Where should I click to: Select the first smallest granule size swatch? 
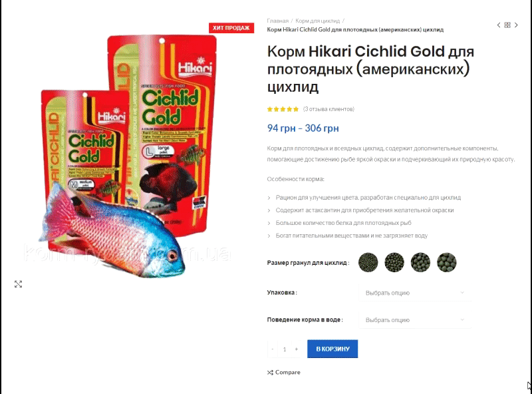(368, 262)
